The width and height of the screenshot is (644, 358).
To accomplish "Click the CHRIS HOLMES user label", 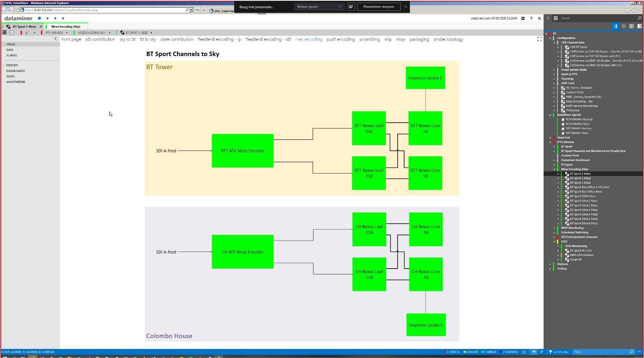I will pos(481,18).
